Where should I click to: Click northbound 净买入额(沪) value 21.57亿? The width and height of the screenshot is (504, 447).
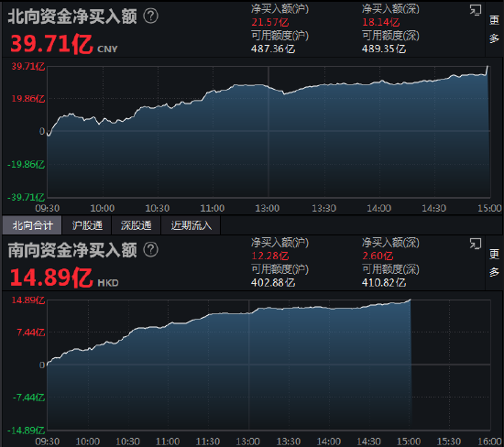coord(270,22)
